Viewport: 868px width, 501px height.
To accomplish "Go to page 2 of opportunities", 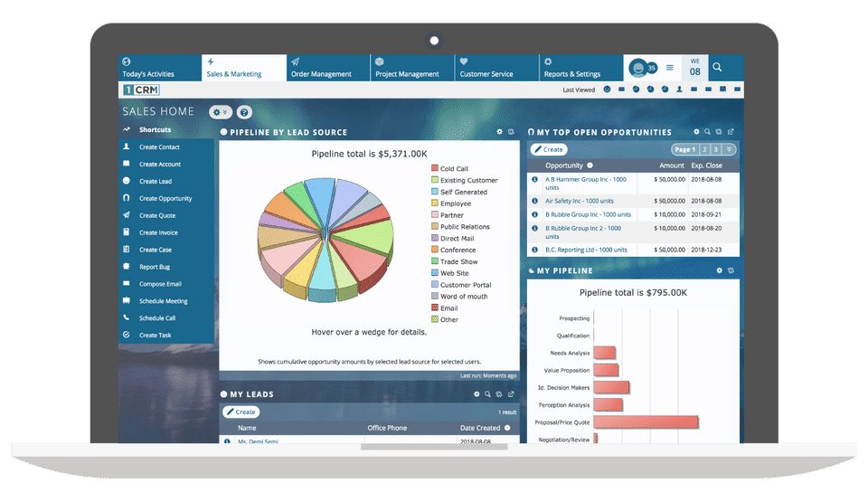I will click(704, 149).
